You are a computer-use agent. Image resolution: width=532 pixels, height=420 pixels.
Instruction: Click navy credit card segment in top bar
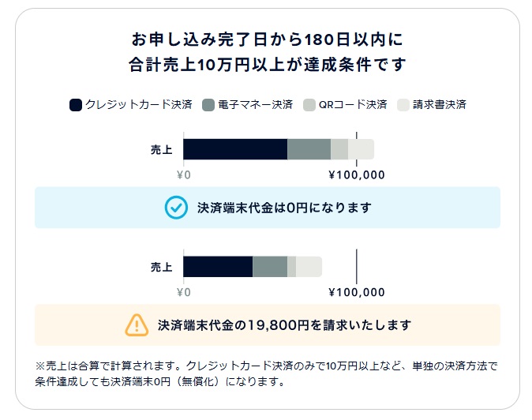click(235, 149)
